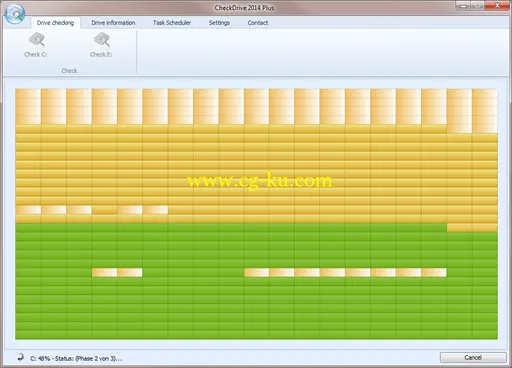This screenshot has width=512, height=368.
Task: Click the CheckDrive application logo orb
Action: [x=15, y=14]
